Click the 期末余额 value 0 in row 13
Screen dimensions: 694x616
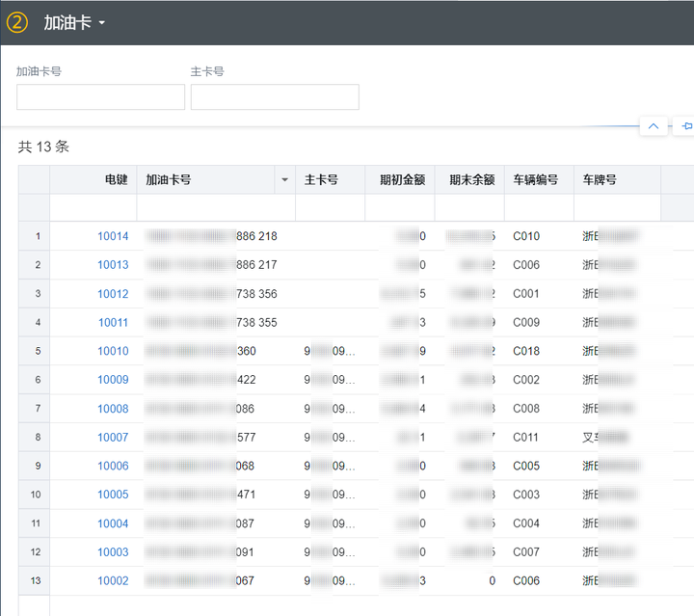coord(492,580)
